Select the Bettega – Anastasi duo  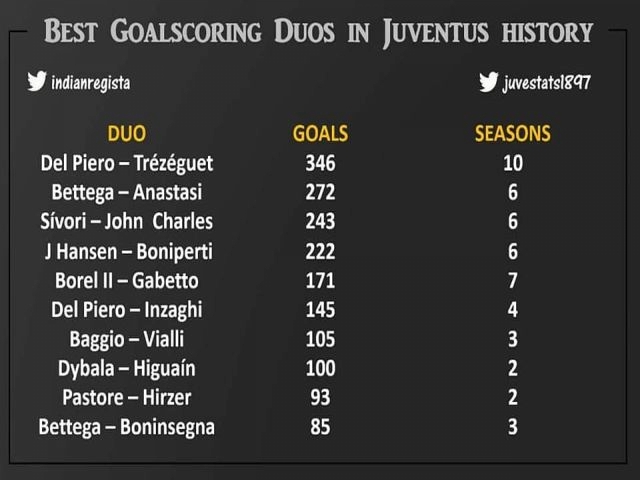tap(127, 192)
